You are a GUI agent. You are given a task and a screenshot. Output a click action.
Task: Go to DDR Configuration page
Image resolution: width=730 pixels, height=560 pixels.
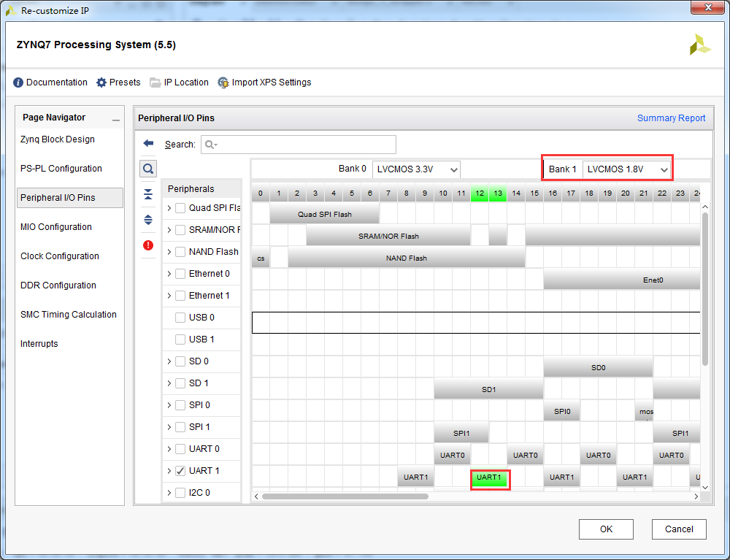click(x=58, y=285)
